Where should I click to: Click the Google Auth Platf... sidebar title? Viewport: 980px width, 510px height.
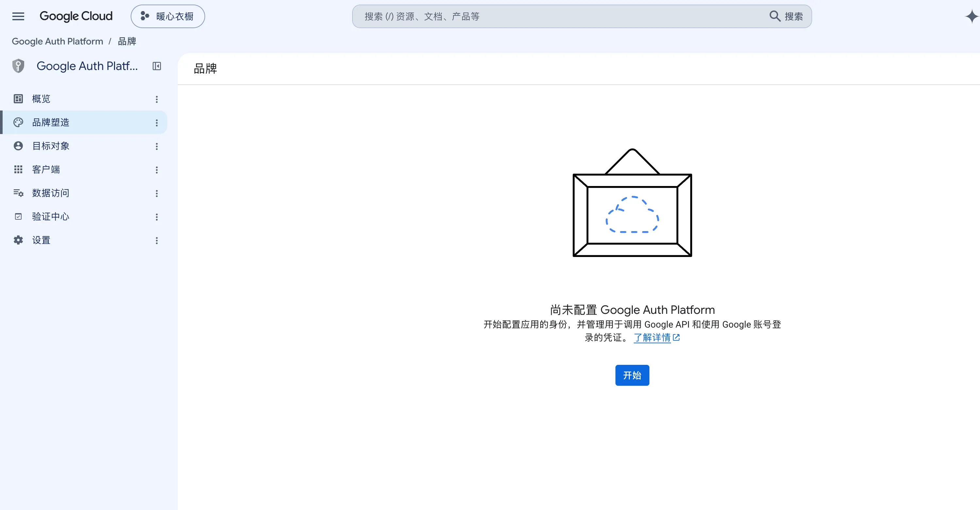[x=87, y=66]
